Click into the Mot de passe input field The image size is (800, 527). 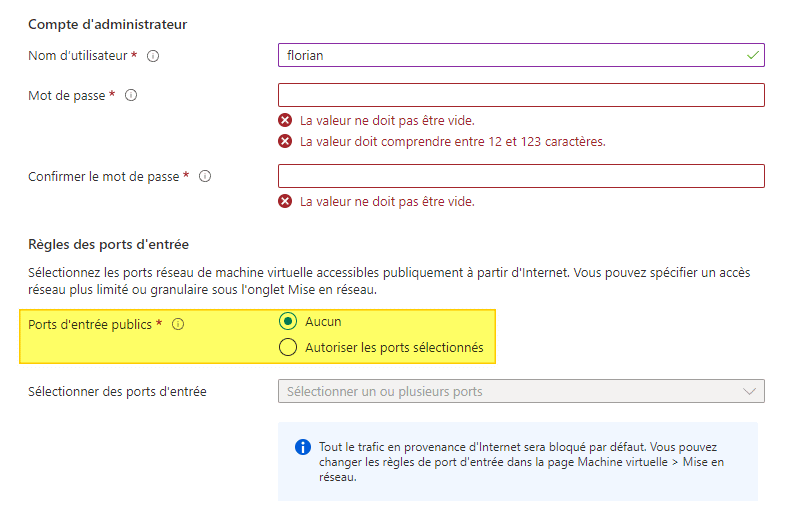tap(520, 95)
